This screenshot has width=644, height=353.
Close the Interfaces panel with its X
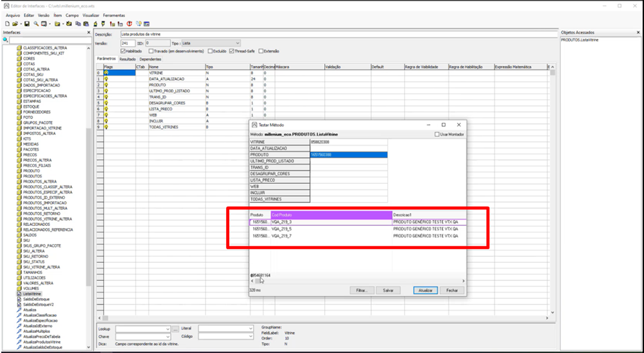89,32
